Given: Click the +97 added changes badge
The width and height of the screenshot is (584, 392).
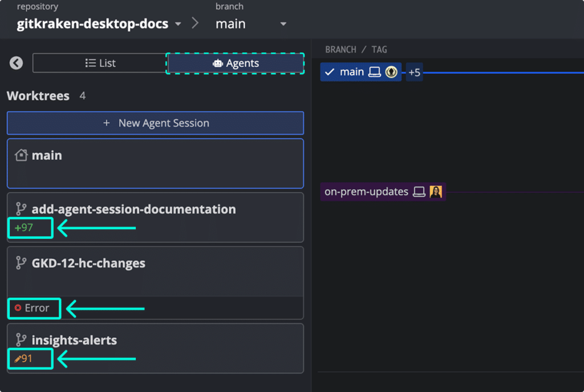Looking at the screenshot, I should 25,228.
